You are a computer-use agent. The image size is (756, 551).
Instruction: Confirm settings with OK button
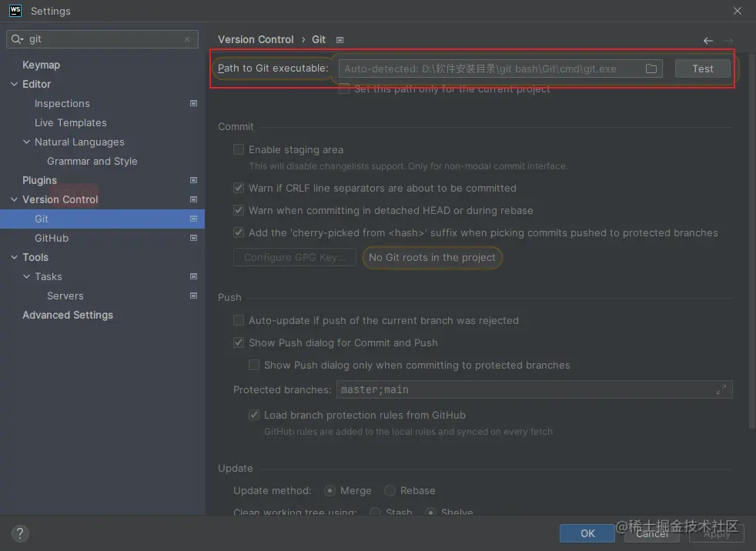[x=587, y=533]
